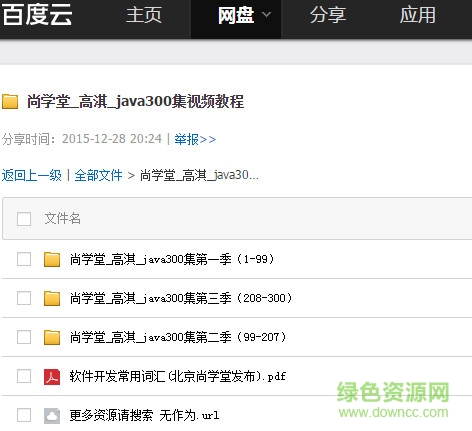Go back via 返回上一级 link
This screenshot has width=472, height=431.
(x=32, y=175)
